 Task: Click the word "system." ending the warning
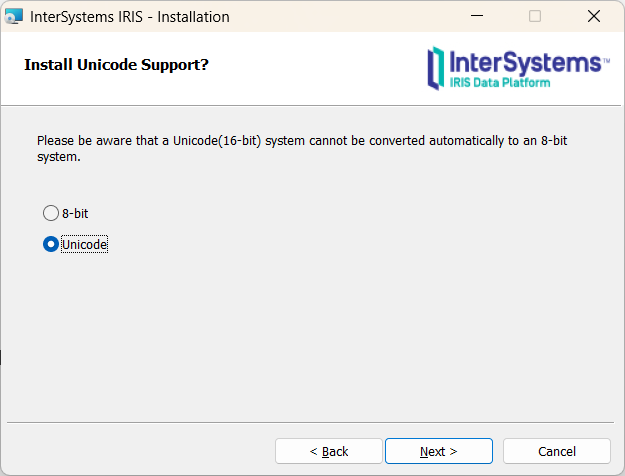[58, 157]
